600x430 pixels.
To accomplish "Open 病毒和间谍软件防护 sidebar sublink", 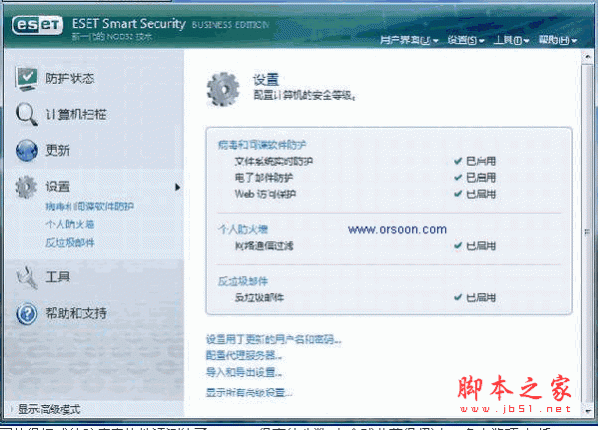I will pos(90,207).
